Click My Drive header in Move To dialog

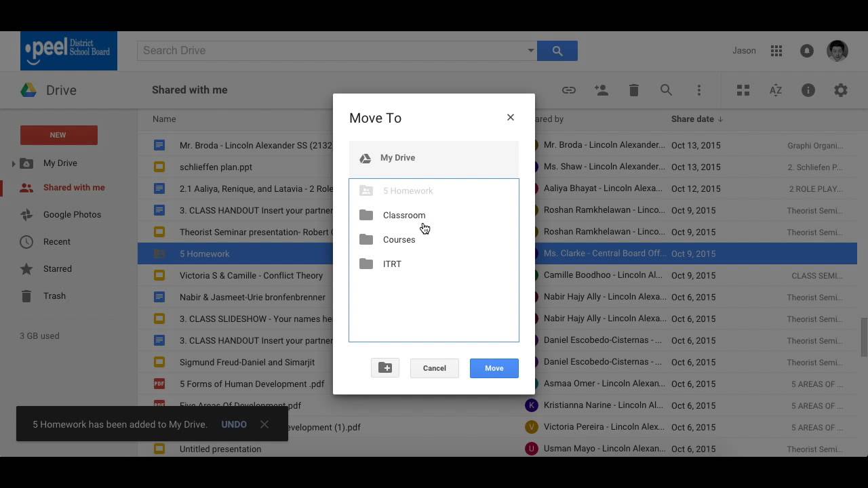tap(434, 158)
